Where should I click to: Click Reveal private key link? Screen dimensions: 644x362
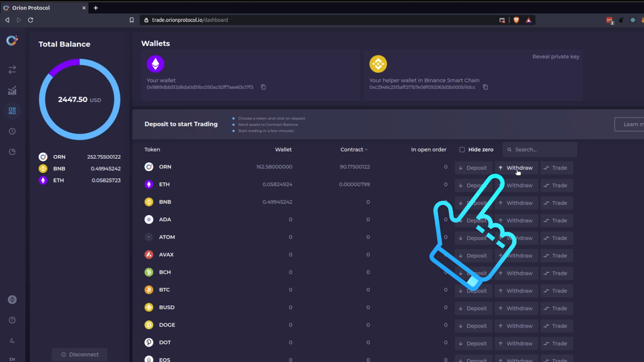click(x=555, y=57)
